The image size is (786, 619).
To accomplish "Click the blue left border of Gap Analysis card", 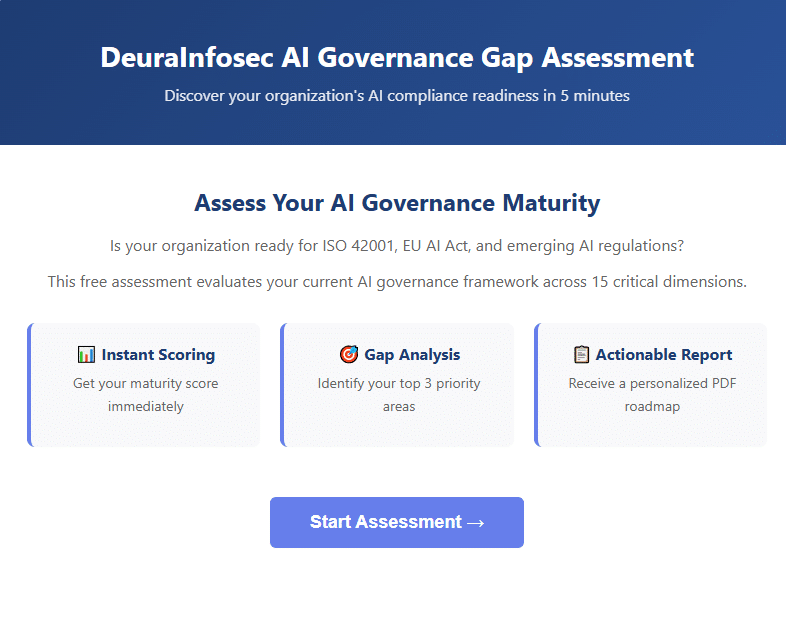I will click(x=283, y=384).
